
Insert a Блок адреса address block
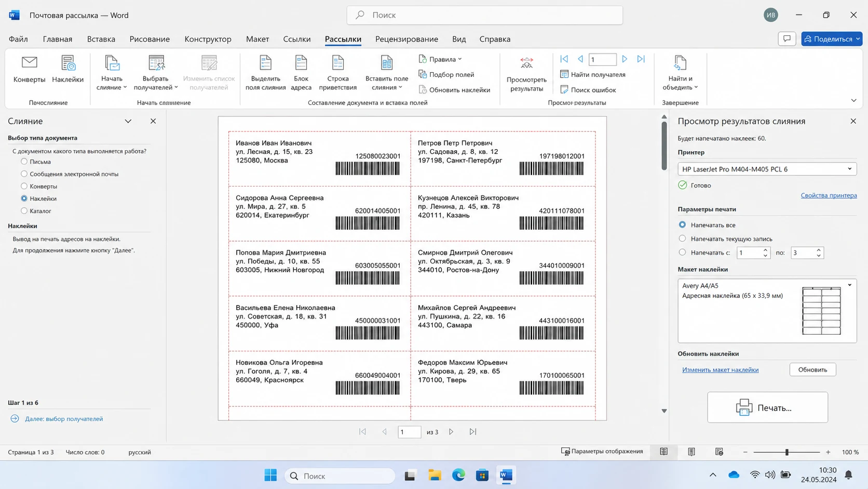pos(301,73)
